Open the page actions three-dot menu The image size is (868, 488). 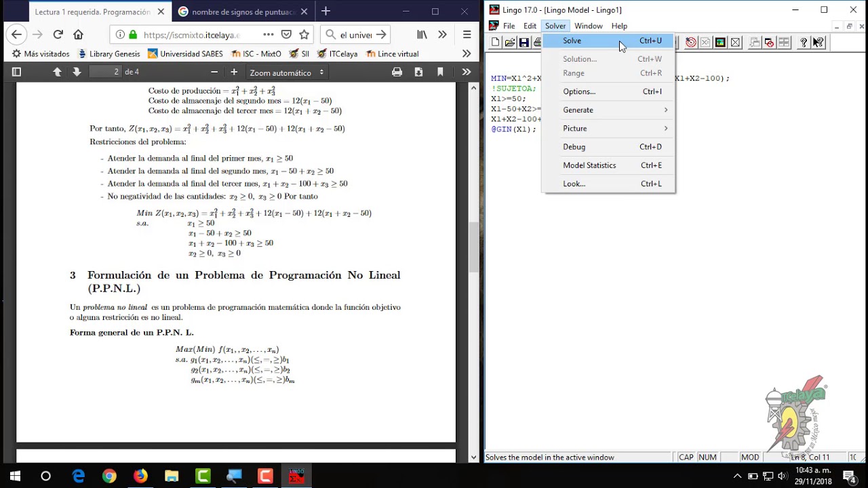click(x=269, y=35)
